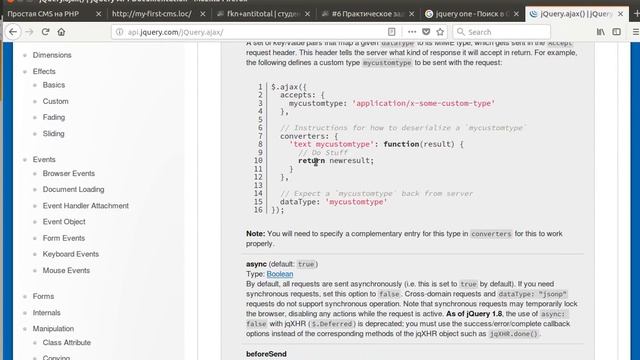The height and width of the screenshot is (360, 640).
Task: Open Class Attribute link
Action: (x=67, y=342)
